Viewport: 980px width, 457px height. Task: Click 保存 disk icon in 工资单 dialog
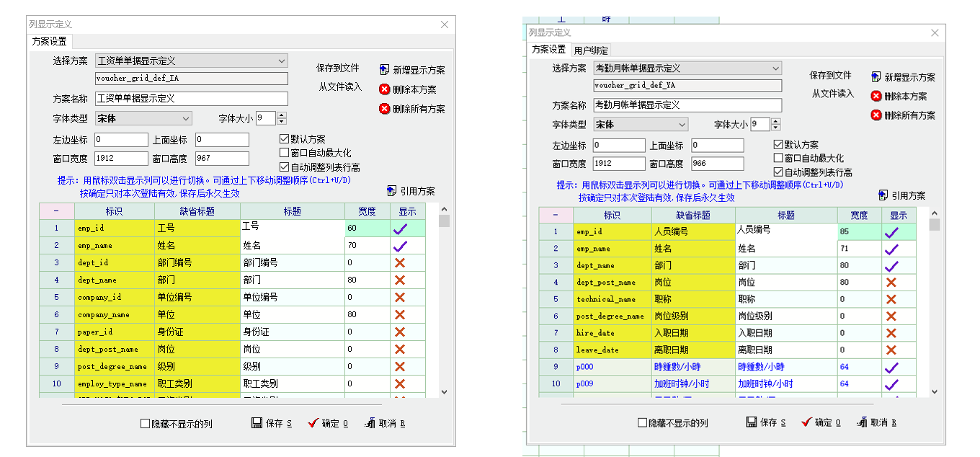click(257, 423)
